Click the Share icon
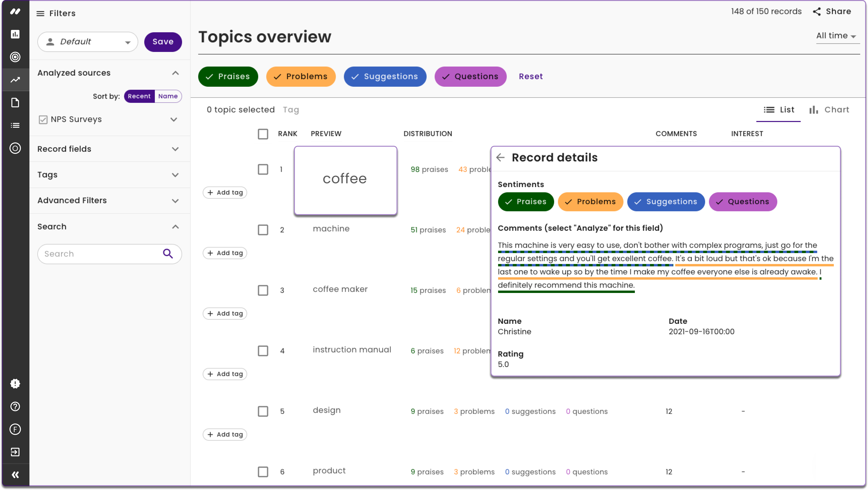 click(817, 11)
